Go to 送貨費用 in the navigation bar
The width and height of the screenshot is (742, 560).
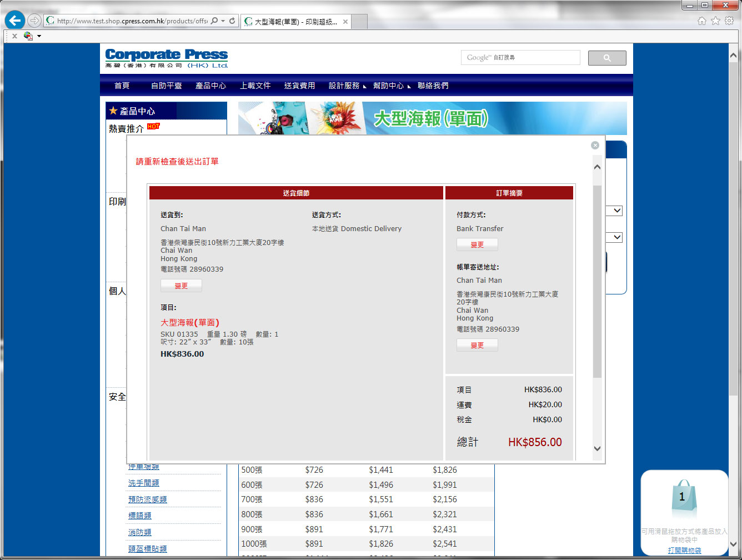[x=299, y=86]
